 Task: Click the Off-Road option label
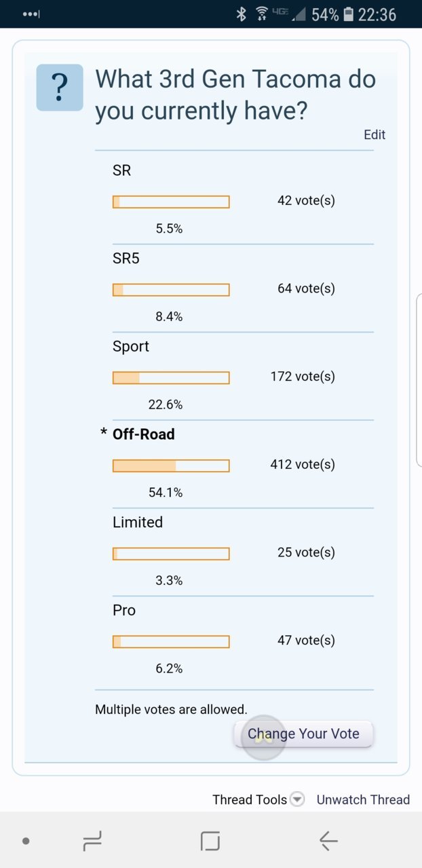point(143,434)
